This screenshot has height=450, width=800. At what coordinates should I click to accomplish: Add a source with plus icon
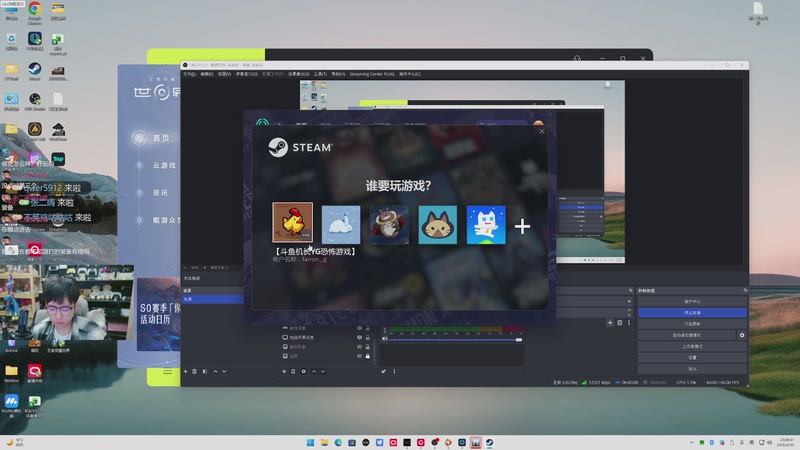284,371
